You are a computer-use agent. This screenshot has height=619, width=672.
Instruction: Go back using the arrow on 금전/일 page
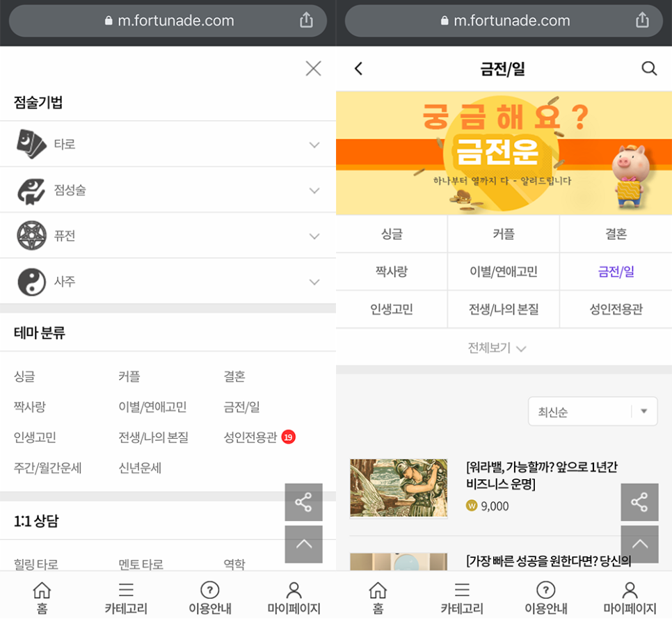(x=359, y=69)
